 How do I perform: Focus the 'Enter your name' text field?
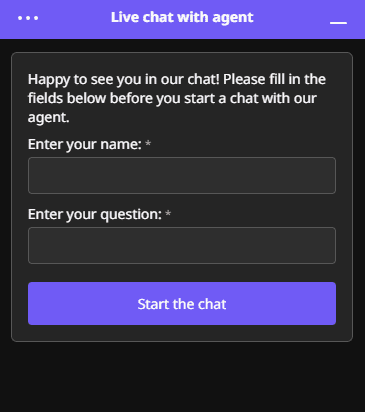(182, 175)
